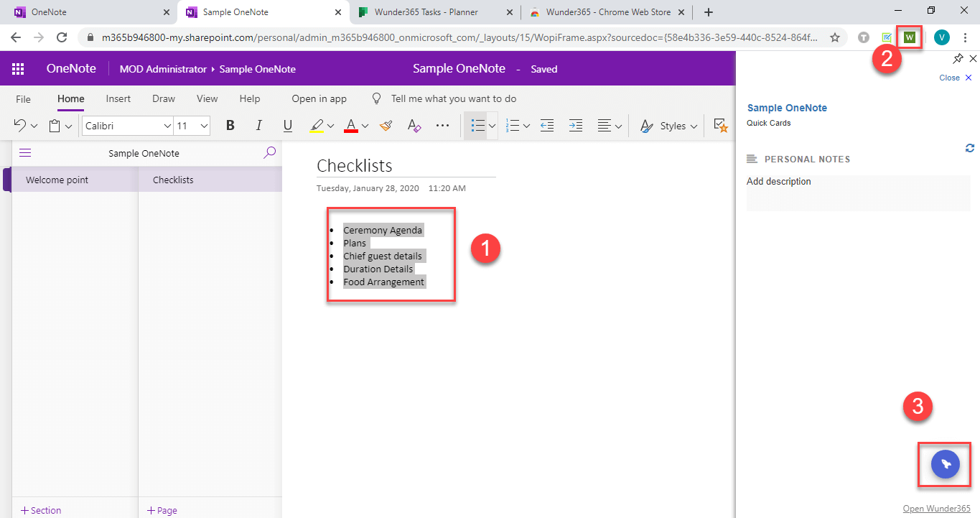The height and width of the screenshot is (518, 980).
Task: Toggle Bold formatting
Action: tap(230, 126)
